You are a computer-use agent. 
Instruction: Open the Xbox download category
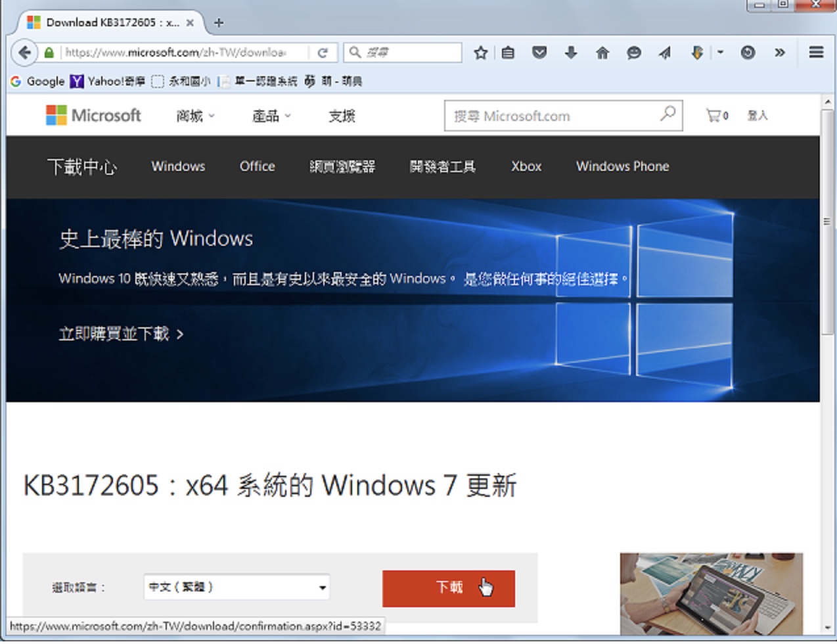[x=526, y=166]
